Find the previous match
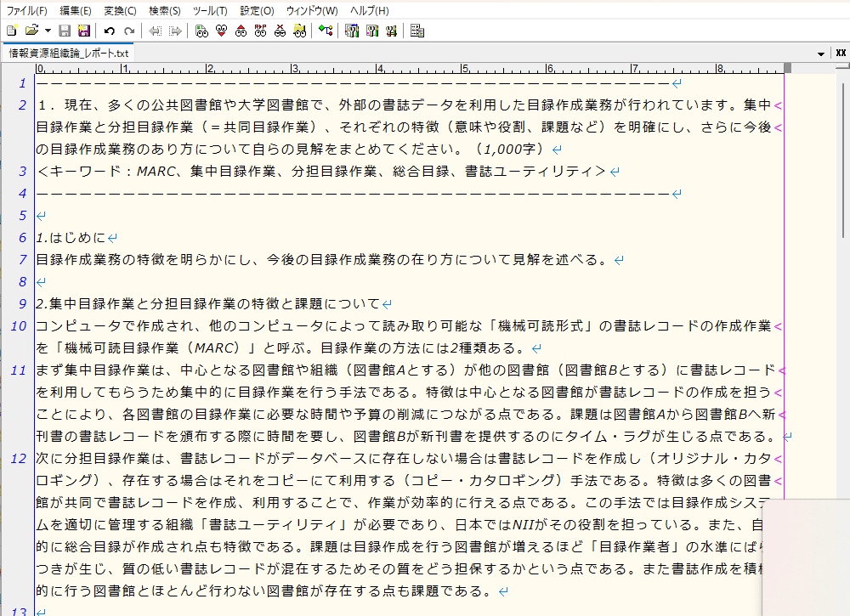 coord(241,30)
